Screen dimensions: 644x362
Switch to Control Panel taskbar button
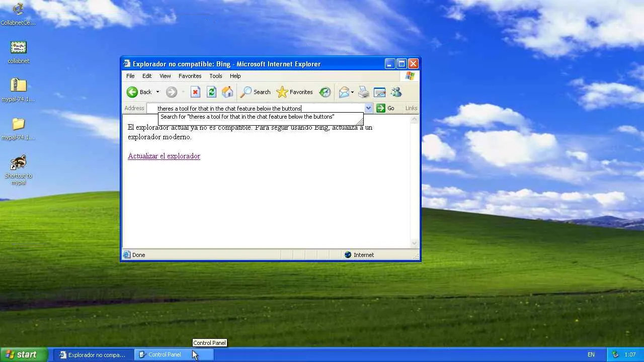[x=174, y=354]
